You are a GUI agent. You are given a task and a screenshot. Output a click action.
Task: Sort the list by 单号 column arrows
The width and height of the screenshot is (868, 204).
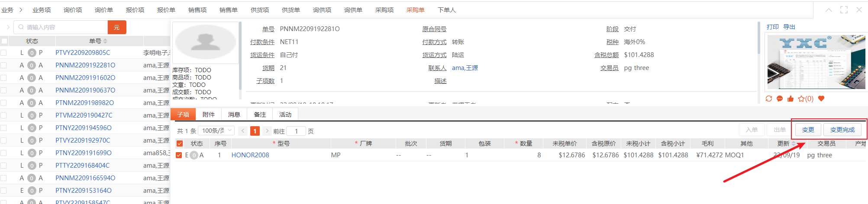coord(105,41)
